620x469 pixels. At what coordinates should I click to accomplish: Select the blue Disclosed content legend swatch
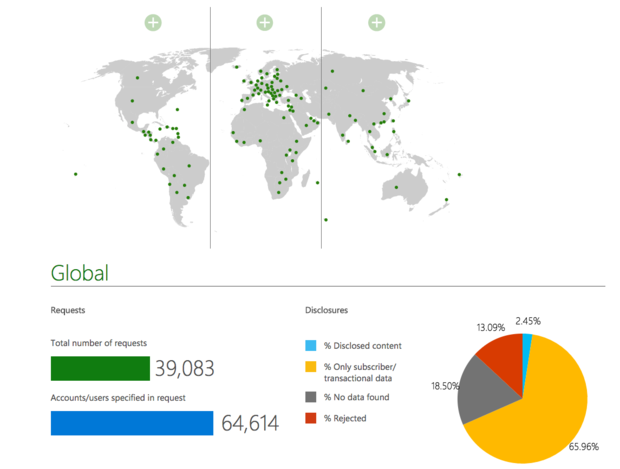coord(311,345)
